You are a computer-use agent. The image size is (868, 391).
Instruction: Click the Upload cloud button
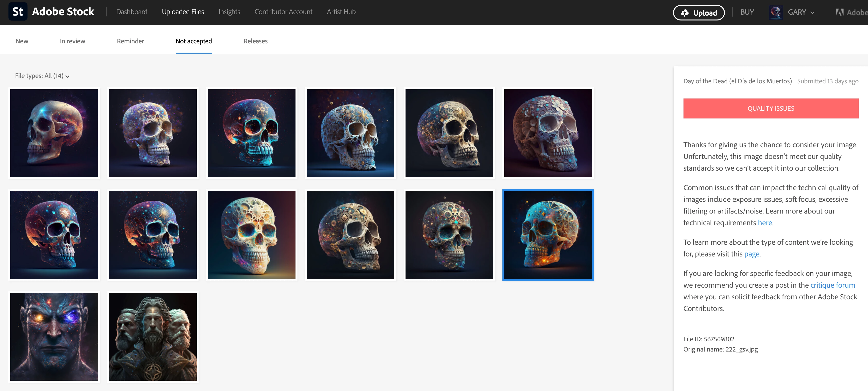(x=699, y=13)
